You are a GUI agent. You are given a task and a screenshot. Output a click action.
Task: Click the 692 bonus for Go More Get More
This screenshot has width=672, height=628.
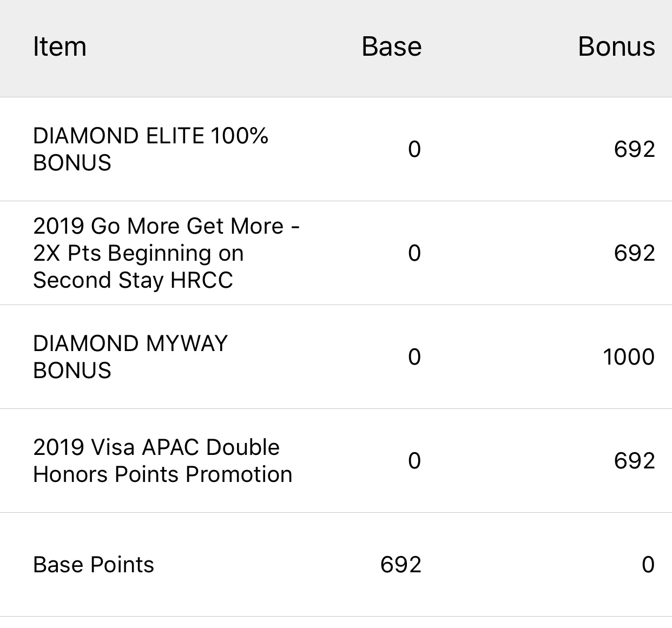[634, 253]
